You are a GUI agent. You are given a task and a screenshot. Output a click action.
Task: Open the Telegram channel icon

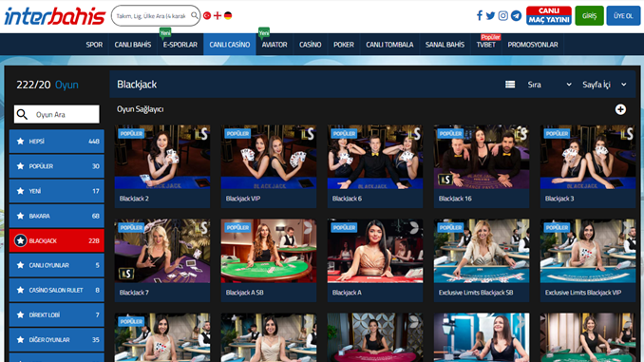(517, 15)
